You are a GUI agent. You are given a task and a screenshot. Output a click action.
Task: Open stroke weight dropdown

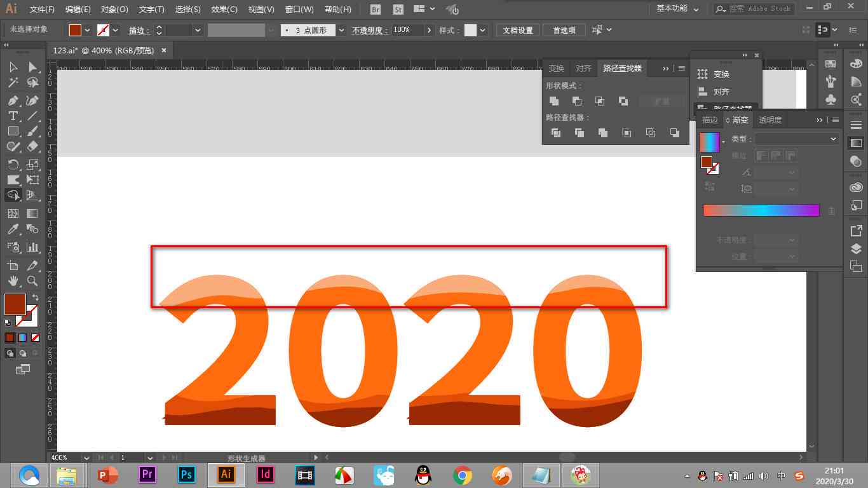pyautogui.click(x=198, y=30)
